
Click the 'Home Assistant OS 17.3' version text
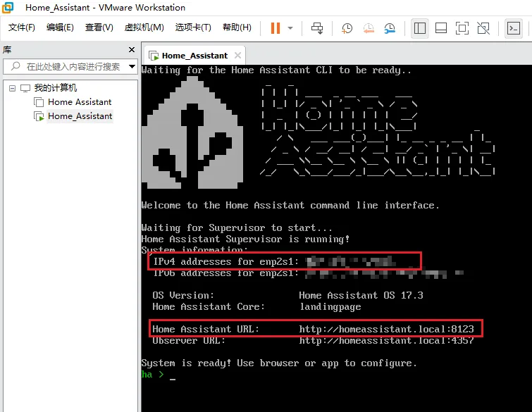pyautogui.click(x=361, y=295)
